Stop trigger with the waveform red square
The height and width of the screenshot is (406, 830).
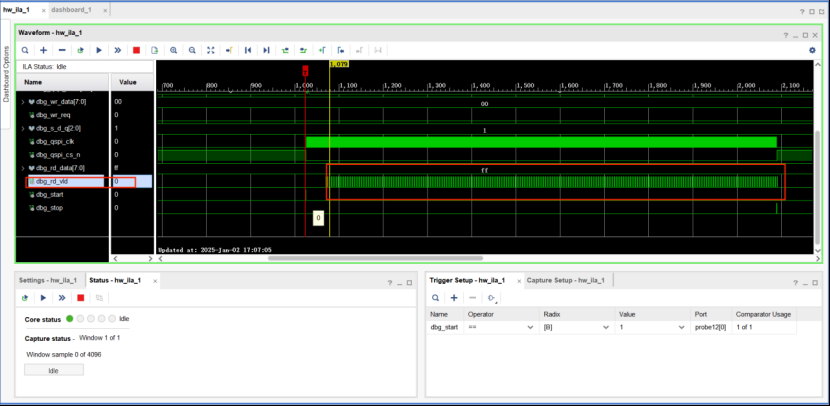point(136,50)
